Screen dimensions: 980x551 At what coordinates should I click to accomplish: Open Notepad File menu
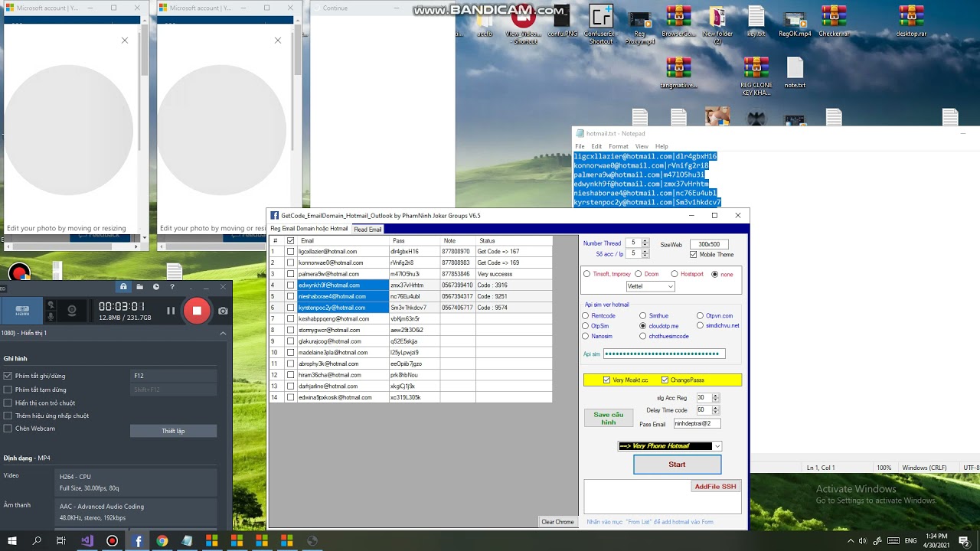click(x=580, y=146)
